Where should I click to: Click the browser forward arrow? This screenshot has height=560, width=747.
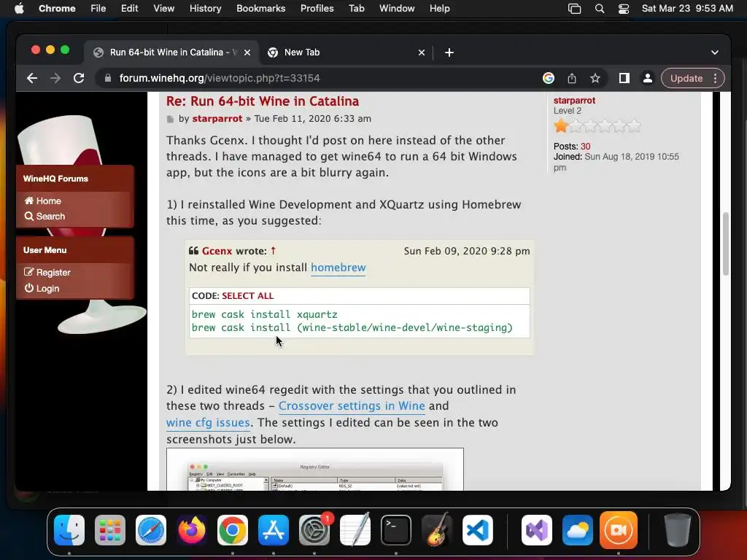[55, 78]
